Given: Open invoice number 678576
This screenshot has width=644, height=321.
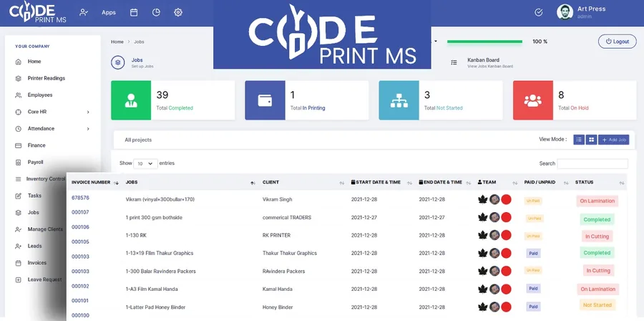Looking at the screenshot, I should pos(80,198).
